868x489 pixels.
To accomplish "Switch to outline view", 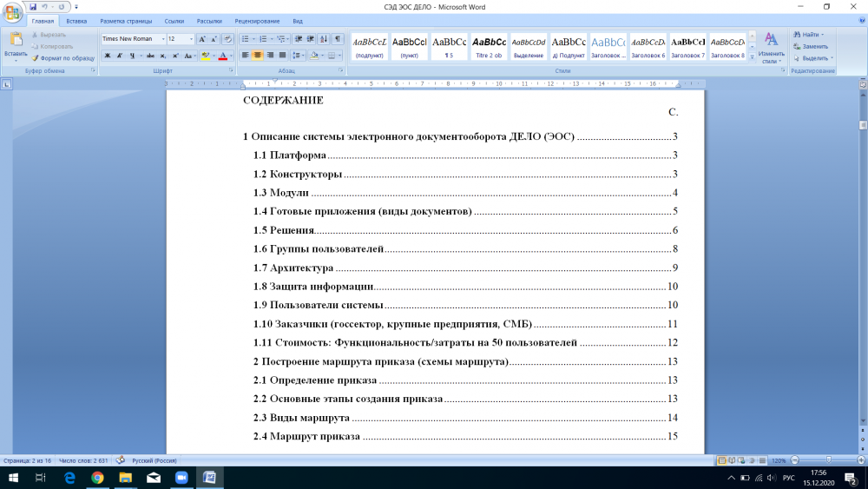I will (x=752, y=460).
